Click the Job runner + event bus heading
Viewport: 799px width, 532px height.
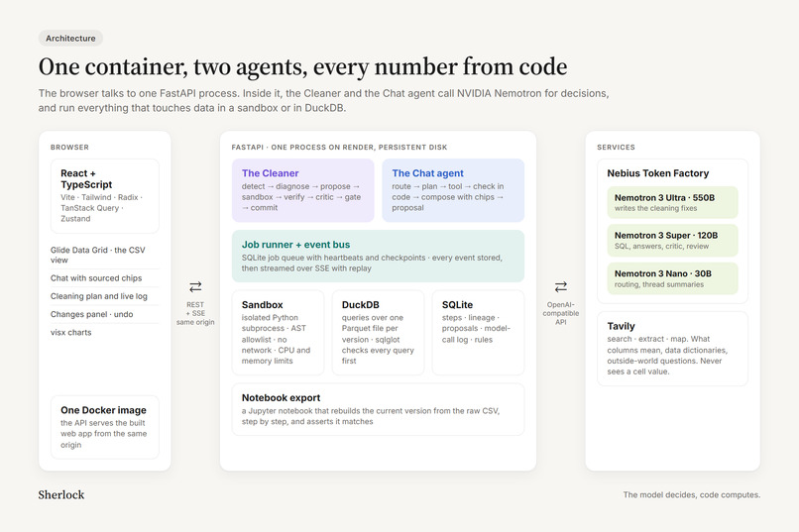pos(295,245)
